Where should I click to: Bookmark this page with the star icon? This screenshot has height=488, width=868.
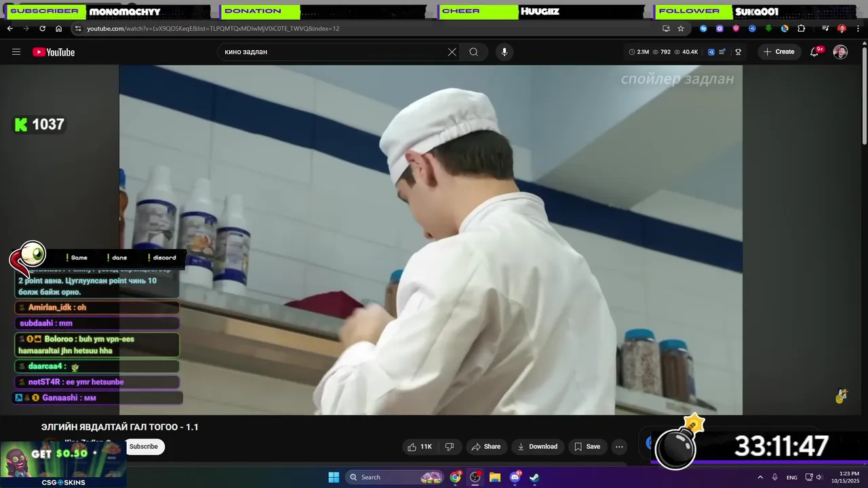click(681, 28)
